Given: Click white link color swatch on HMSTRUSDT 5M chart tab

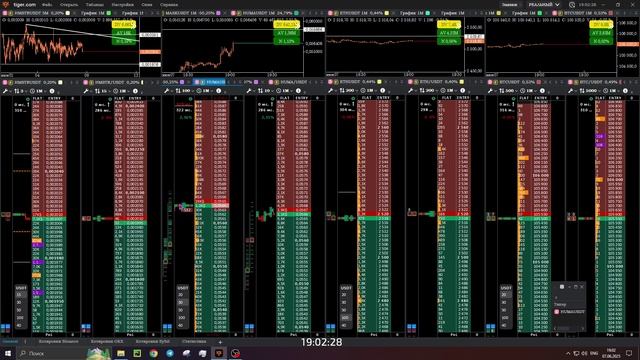Looking at the screenshot, I should [68, 13].
